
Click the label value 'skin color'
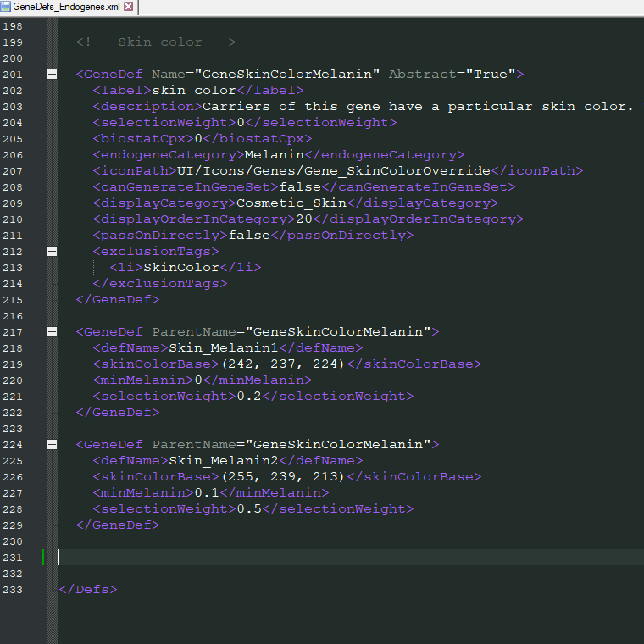pos(194,91)
